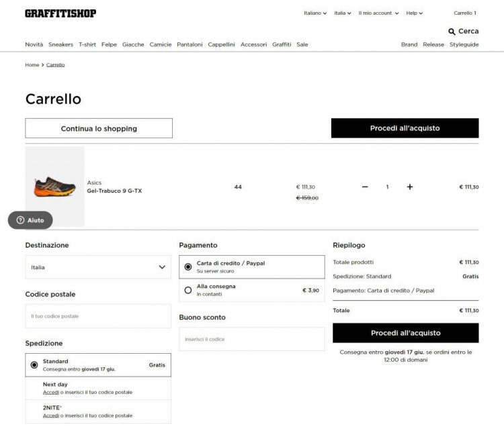Expand the Italiano language dropdown
504x433 pixels.
pyautogui.click(x=315, y=13)
